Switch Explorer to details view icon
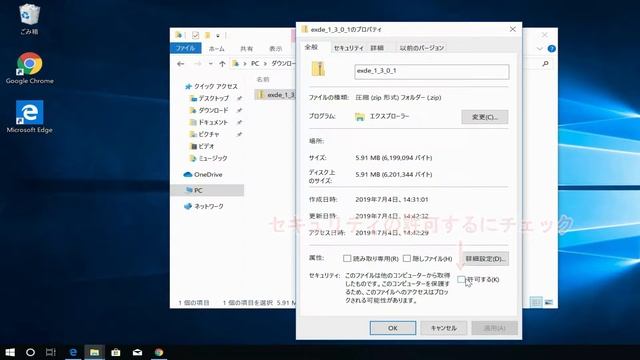 click(x=536, y=302)
